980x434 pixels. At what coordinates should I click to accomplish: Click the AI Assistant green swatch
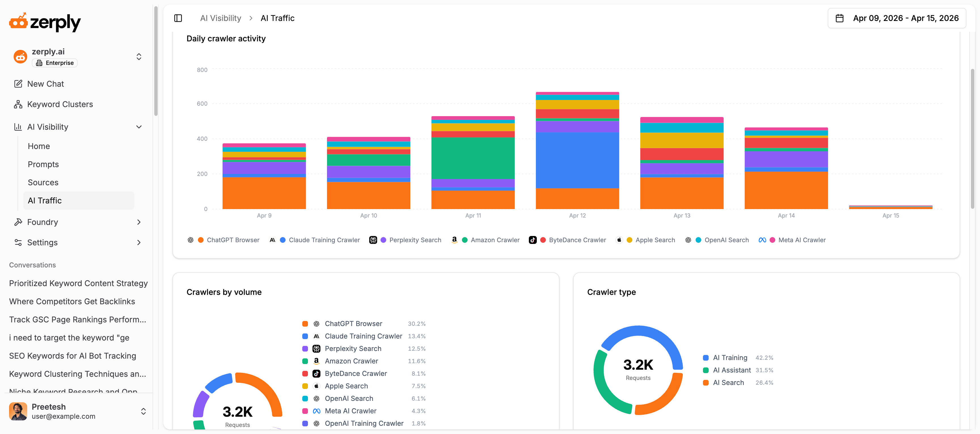[x=706, y=370]
